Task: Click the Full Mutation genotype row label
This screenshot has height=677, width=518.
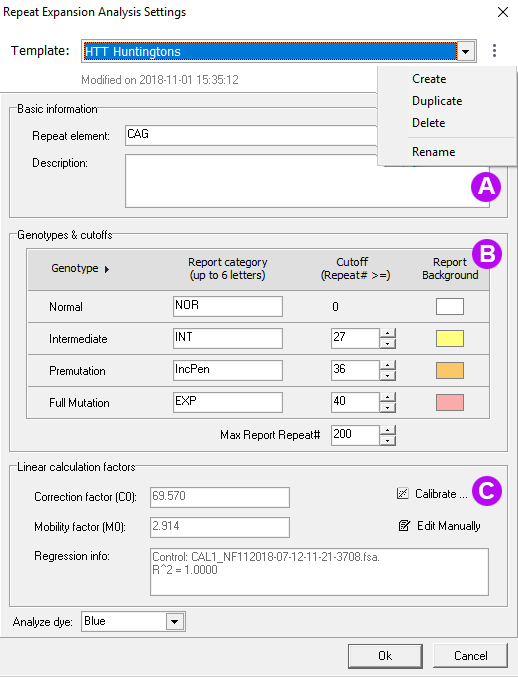Action: pyautogui.click(x=79, y=403)
